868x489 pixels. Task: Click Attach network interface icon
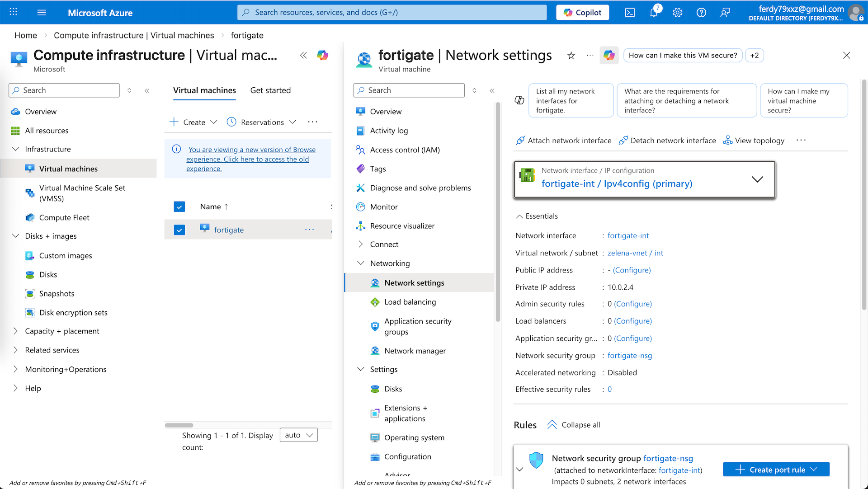(x=520, y=141)
